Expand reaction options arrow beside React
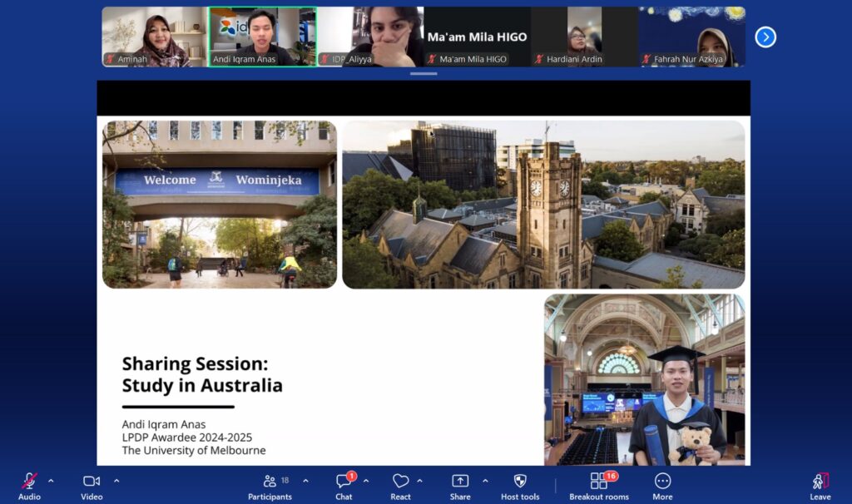The width and height of the screenshot is (852, 504). (x=419, y=481)
